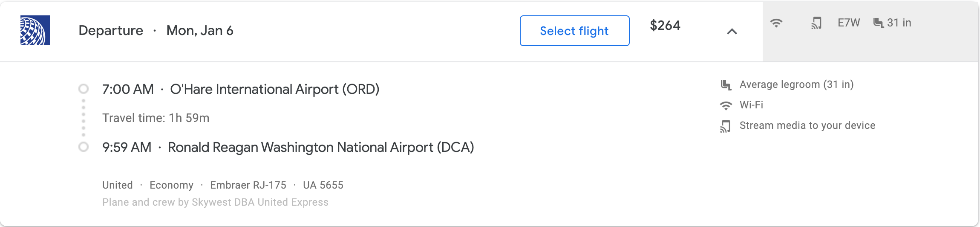This screenshot has width=980, height=227.
Task: Click the stream media icon in the header bar
Action: (x=816, y=23)
